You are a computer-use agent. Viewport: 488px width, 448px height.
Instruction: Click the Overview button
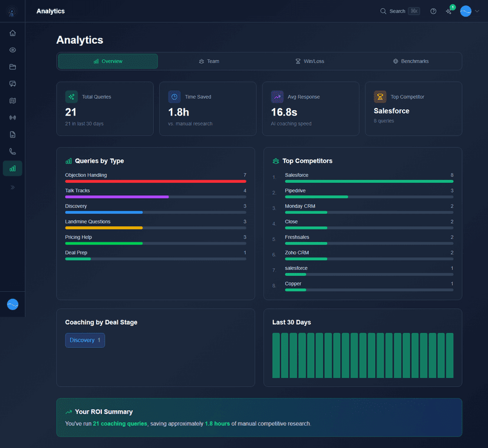(x=107, y=61)
